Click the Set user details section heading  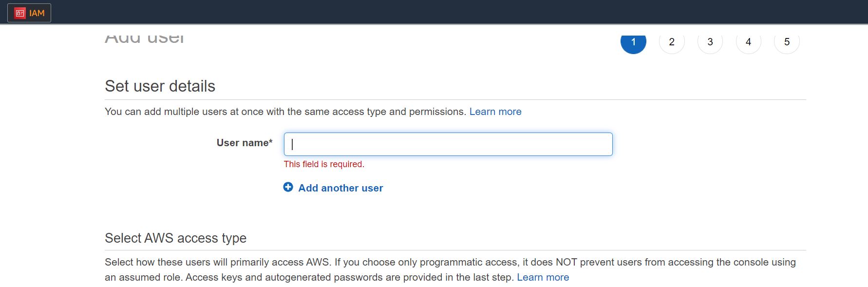pos(160,86)
